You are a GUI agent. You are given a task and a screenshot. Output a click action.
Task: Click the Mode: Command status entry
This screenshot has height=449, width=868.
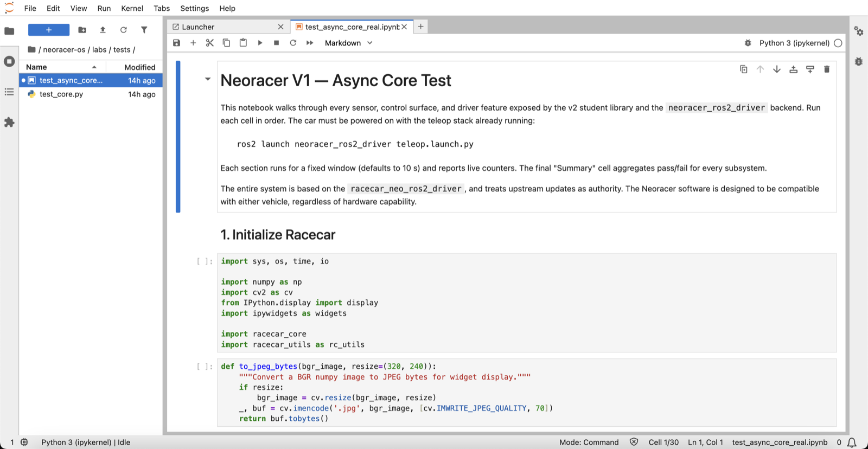(589, 442)
